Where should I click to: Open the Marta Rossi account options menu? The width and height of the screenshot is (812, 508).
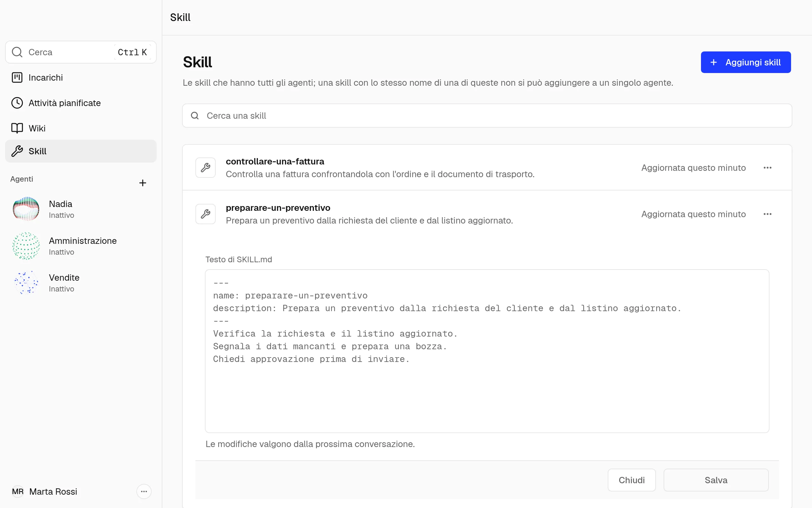click(x=144, y=491)
